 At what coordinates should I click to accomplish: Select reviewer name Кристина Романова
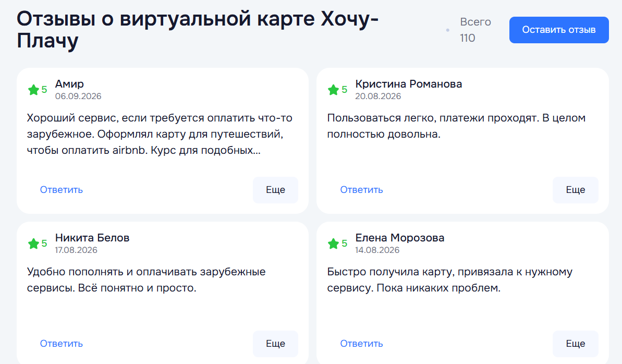click(x=409, y=84)
